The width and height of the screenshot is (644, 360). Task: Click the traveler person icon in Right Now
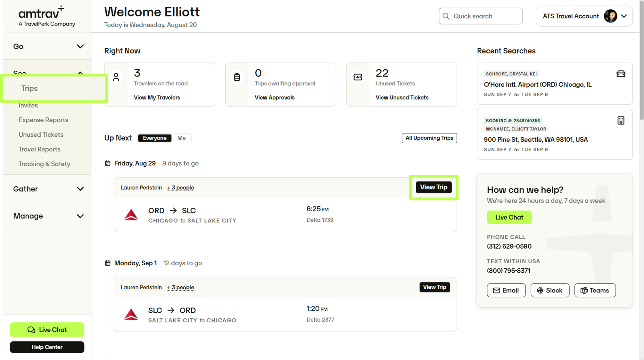pyautogui.click(x=116, y=77)
